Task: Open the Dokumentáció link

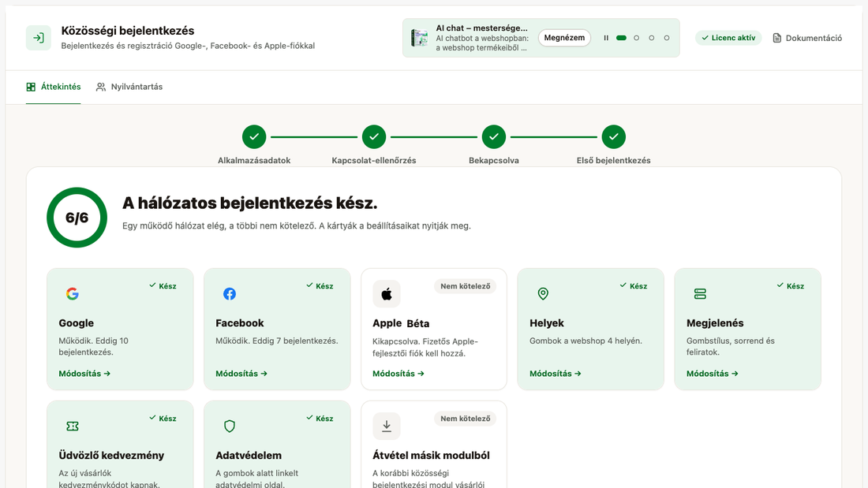Action: (x=807, y=38)
